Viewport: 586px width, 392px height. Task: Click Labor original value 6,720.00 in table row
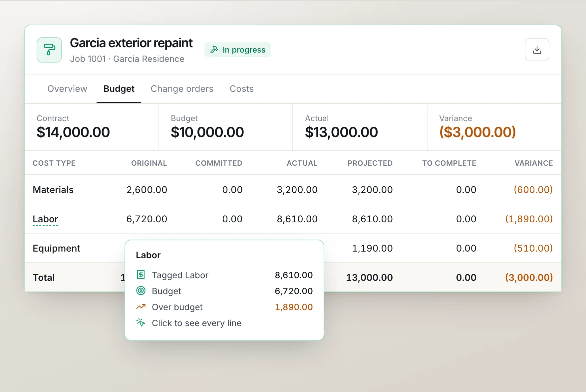click(x=146, y=219)
